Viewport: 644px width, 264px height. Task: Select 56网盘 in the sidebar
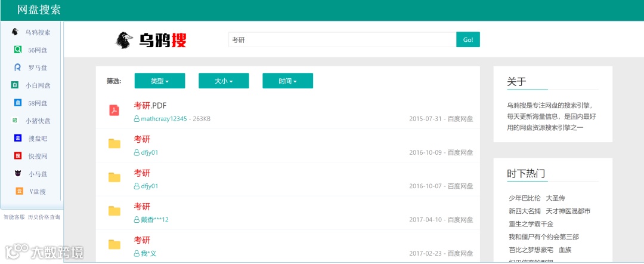coord(38,50)
